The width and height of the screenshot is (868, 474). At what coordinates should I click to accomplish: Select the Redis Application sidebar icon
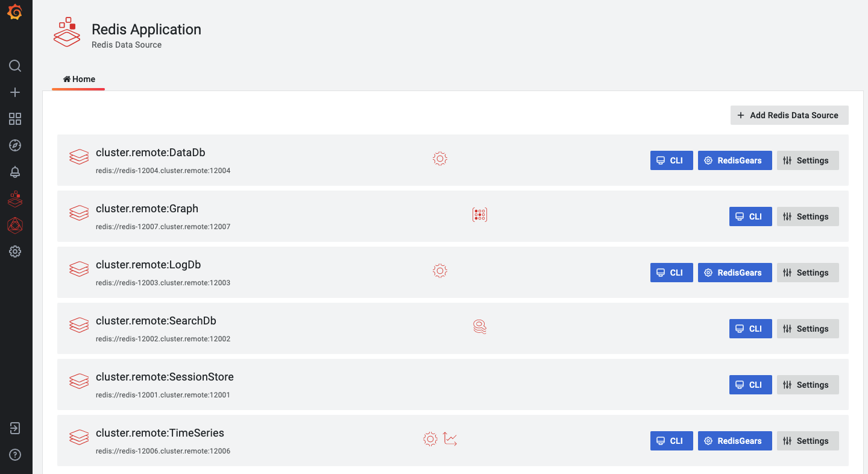15,198
